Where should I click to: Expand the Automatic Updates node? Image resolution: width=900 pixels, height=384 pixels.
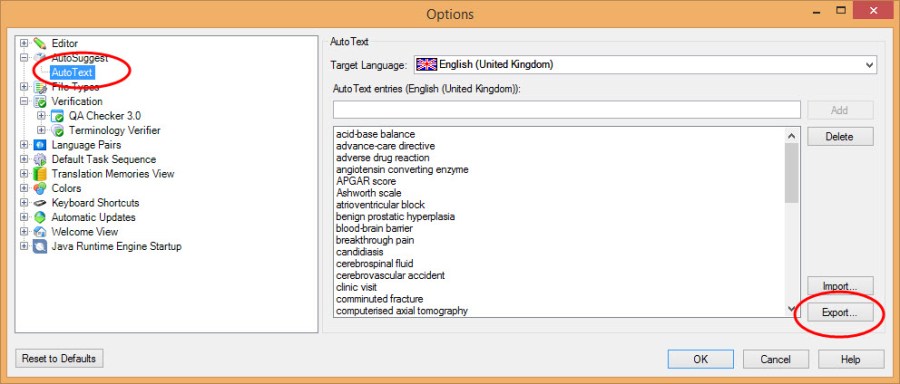tap(24, 218)
